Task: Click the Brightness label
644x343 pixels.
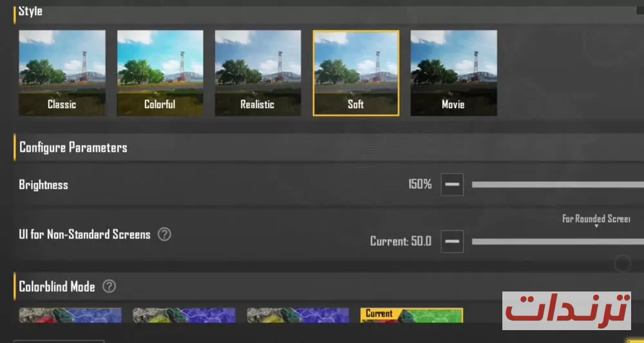Action: pos(44,185)
